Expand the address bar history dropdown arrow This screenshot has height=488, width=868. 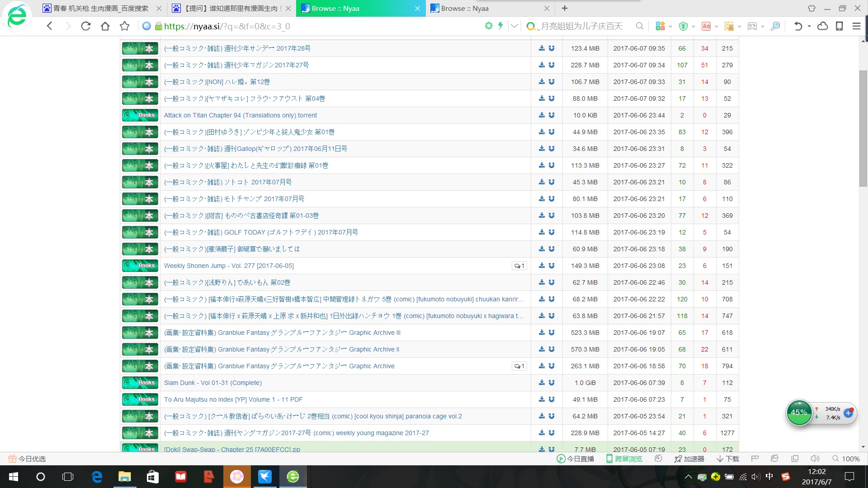click(x=514, y=26)
